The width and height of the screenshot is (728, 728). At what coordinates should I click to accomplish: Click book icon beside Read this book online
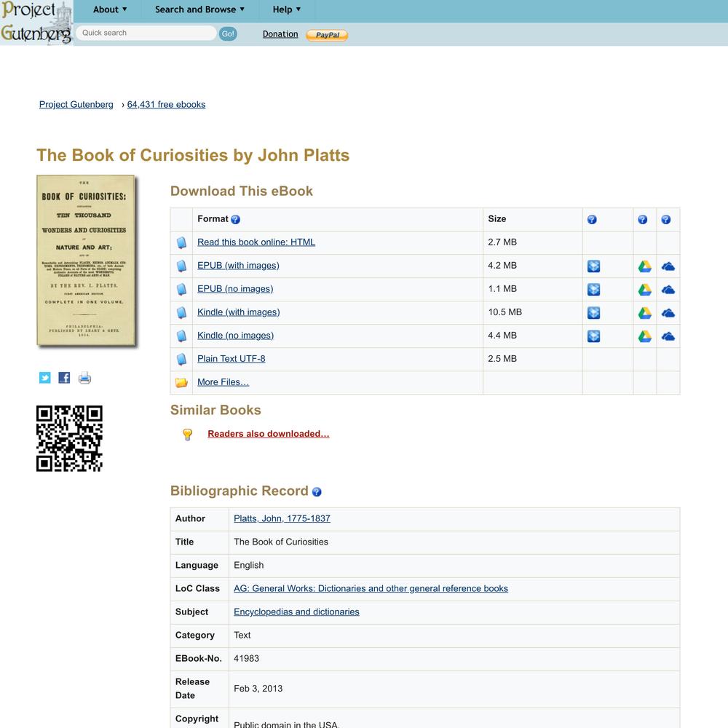coord(181,242)
